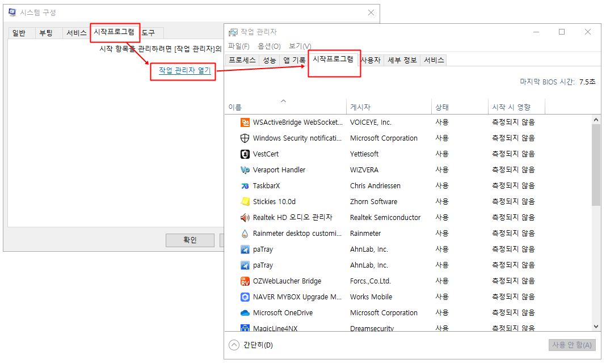The width and height of the screenshot is (606, 364).
Task: Select 시작프로그램 tab in System Configuration
Action: [x=115, y=32]
